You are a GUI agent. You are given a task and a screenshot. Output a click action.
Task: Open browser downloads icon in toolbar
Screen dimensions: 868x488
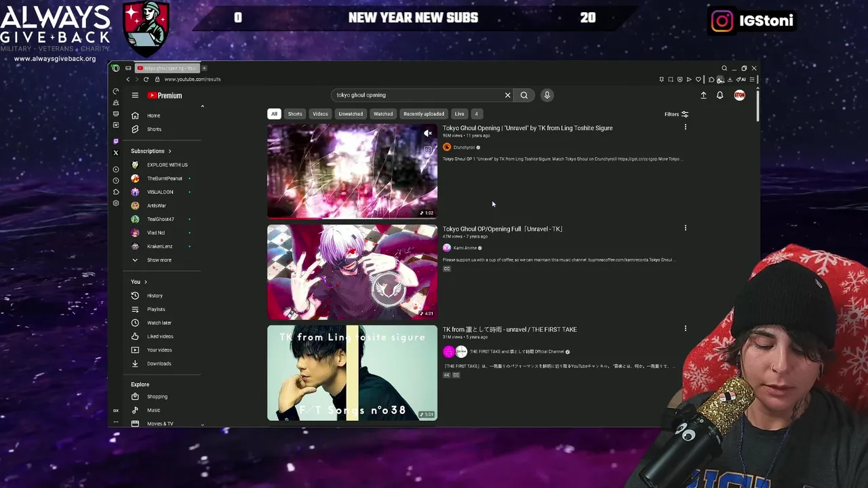(730, 79)
